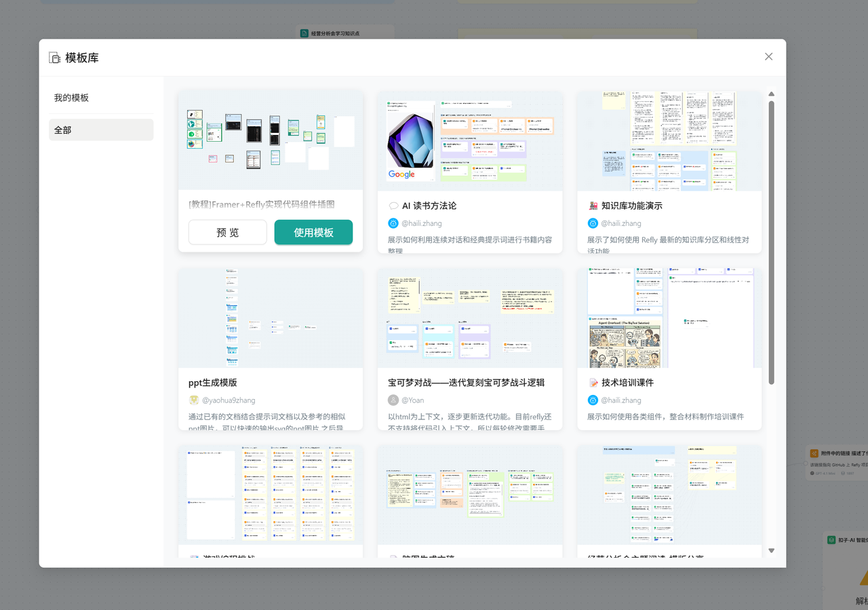The width and height of the screenshot is (868, 610).
Task: Select the 全部 templates tab
Action: [63, 130]
